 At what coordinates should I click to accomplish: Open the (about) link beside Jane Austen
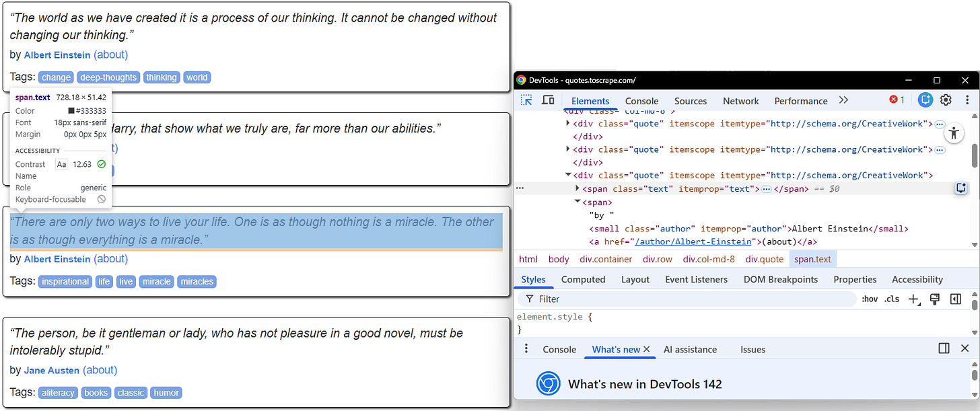click(100, 370)
